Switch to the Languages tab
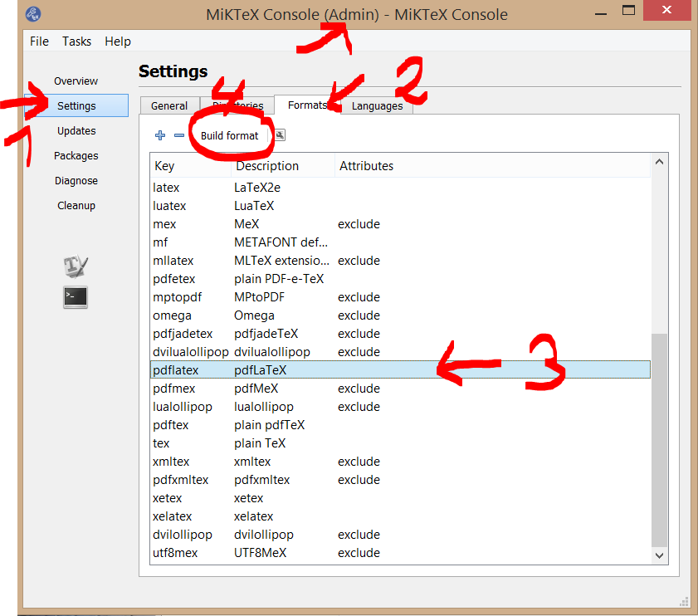This screenshot has height=616, width=698. point(377,105)
